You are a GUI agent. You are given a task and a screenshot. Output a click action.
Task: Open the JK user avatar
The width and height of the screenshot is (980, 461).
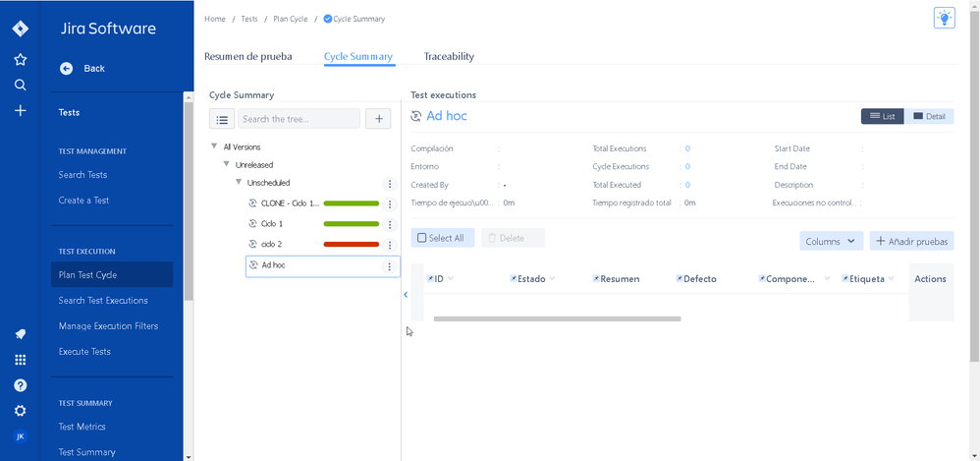pyautogui.click(x=20, y=436)
